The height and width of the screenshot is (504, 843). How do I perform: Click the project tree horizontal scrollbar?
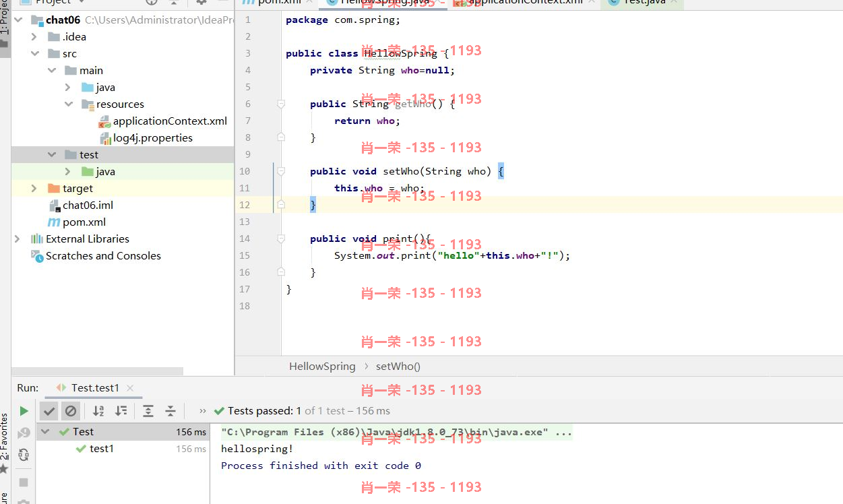tap(97, 371)
